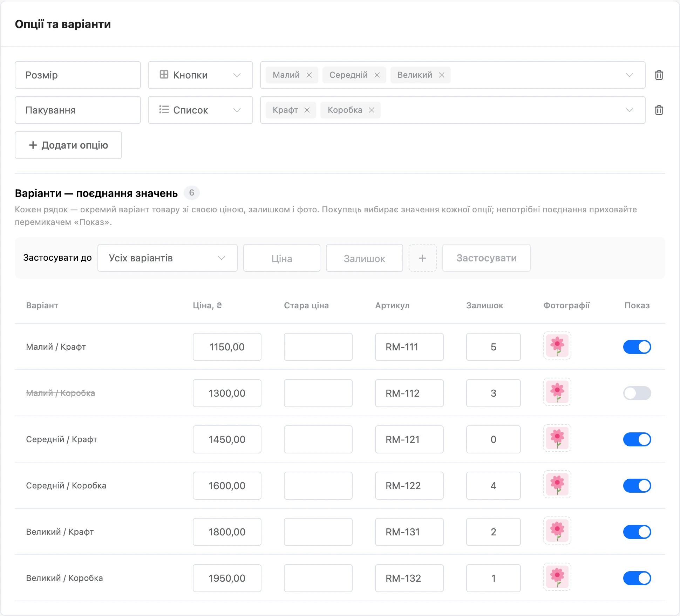Delete the Пакування option with trash icon
Image resolution: width=680 pixels, height=616 pixels.
click(659, 110)
